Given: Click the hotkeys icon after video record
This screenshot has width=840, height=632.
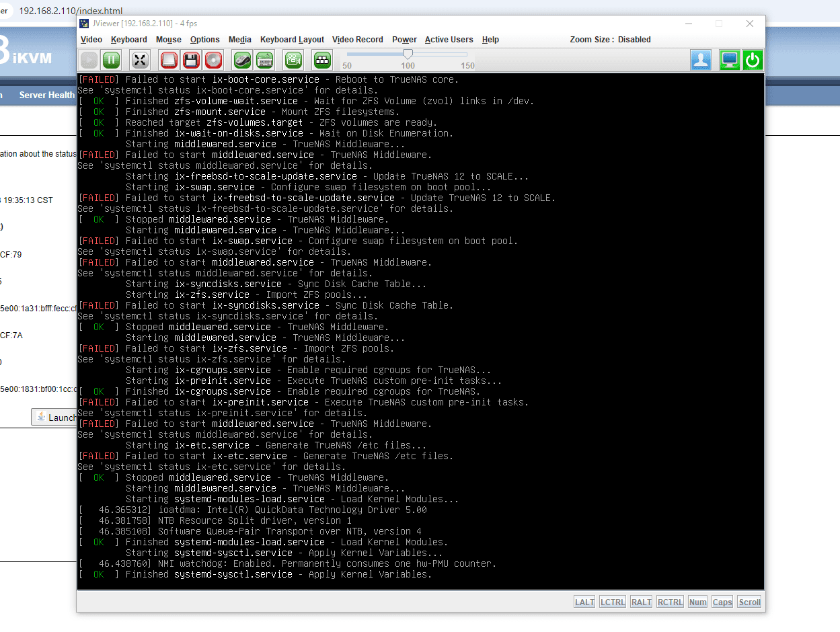Looking at the screenshot, I should (323, 60).
